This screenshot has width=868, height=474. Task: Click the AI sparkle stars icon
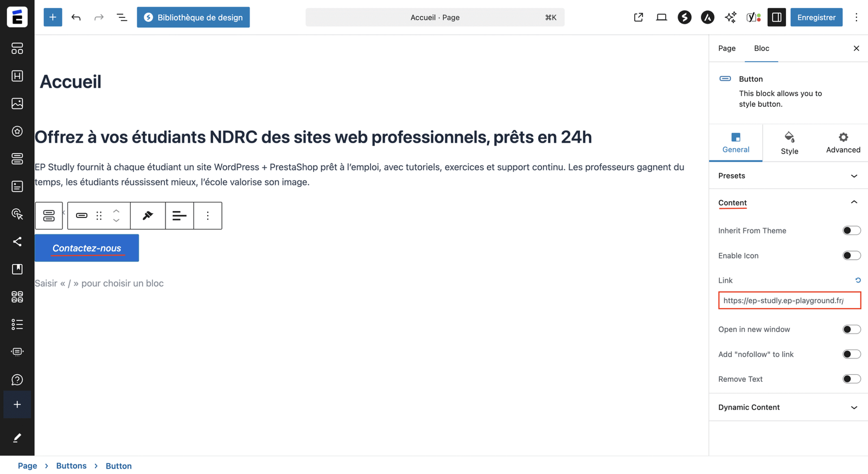(x=731, y=17)
